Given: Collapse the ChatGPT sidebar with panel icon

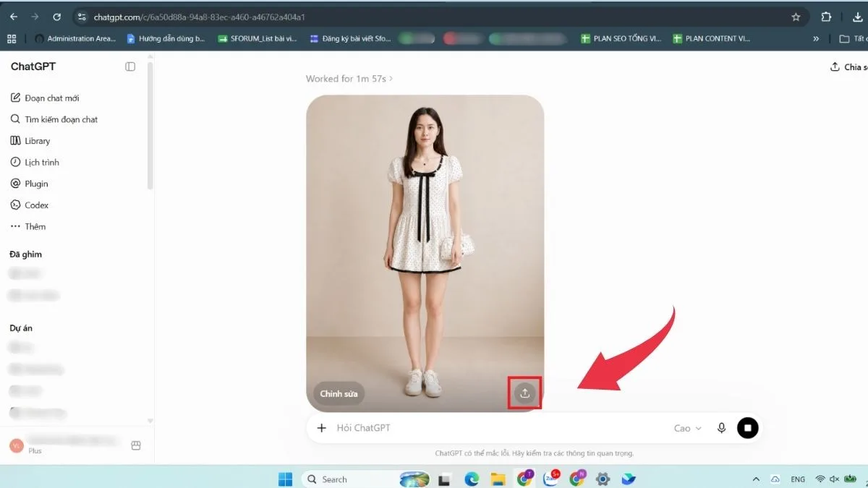Looking at the screenshot, I should 130,67.
